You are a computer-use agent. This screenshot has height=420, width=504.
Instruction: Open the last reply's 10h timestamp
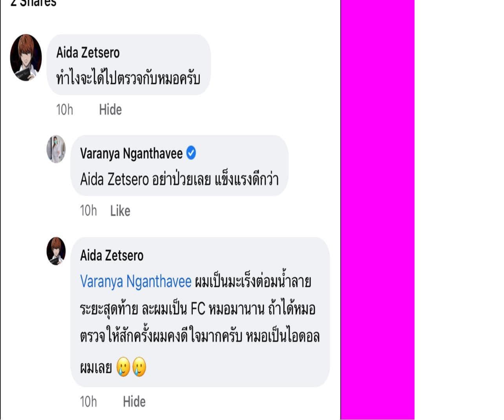[x=88, y=402]
